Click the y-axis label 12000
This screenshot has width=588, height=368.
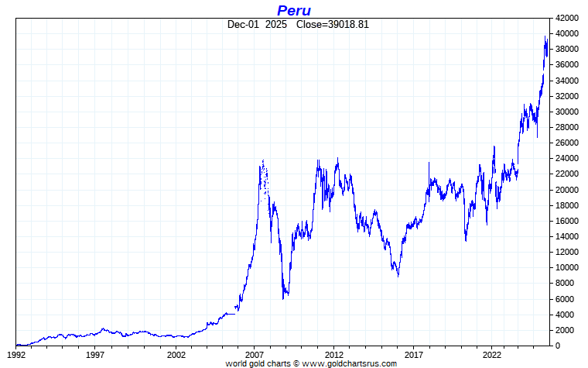[x=566, y=253]
